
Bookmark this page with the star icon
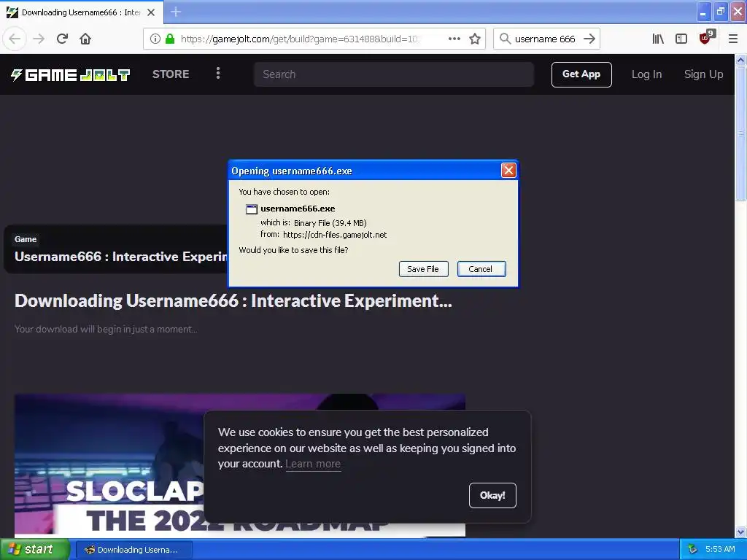point(474,39)
